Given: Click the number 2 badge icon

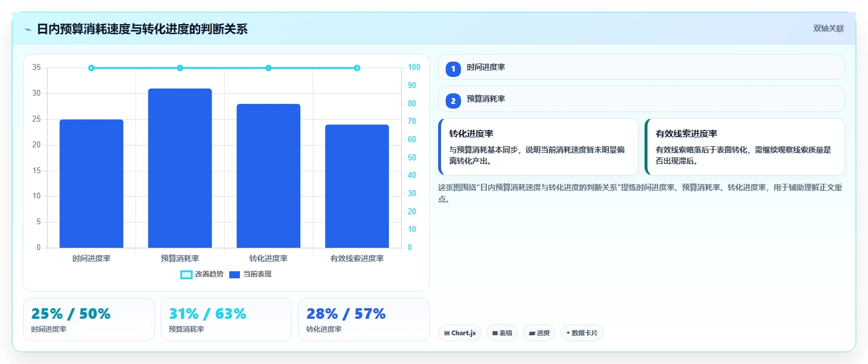Looking at the screenshot, I should 453,101.
